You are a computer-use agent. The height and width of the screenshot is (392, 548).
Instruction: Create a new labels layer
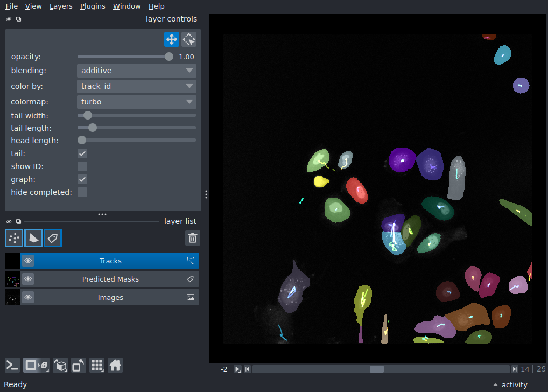(x=53, y=238)
